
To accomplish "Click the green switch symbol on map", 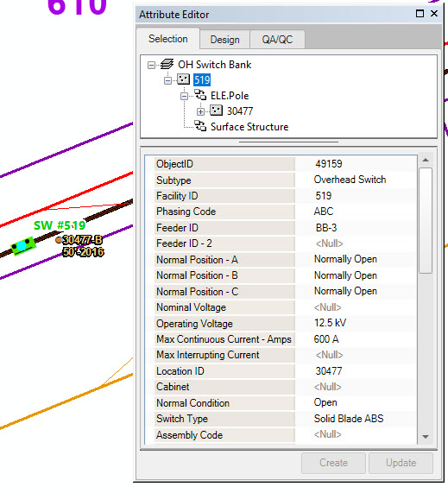I will click(x=22, y=245).
